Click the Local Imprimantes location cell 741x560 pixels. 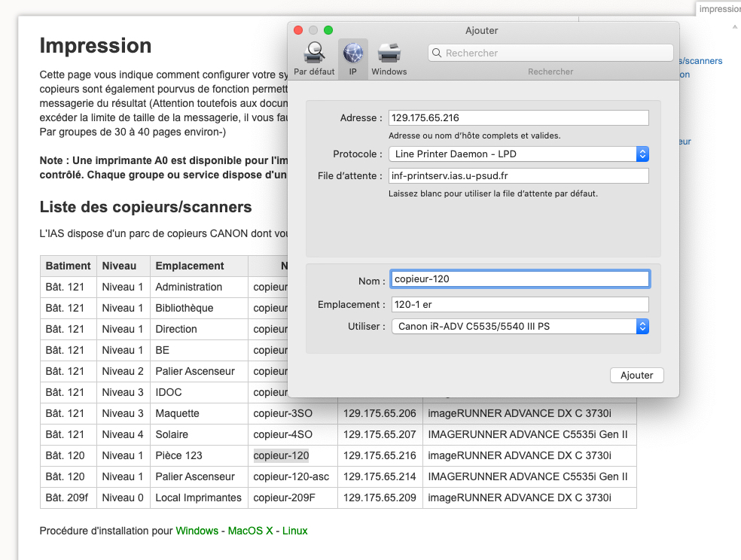pos(198,498)
